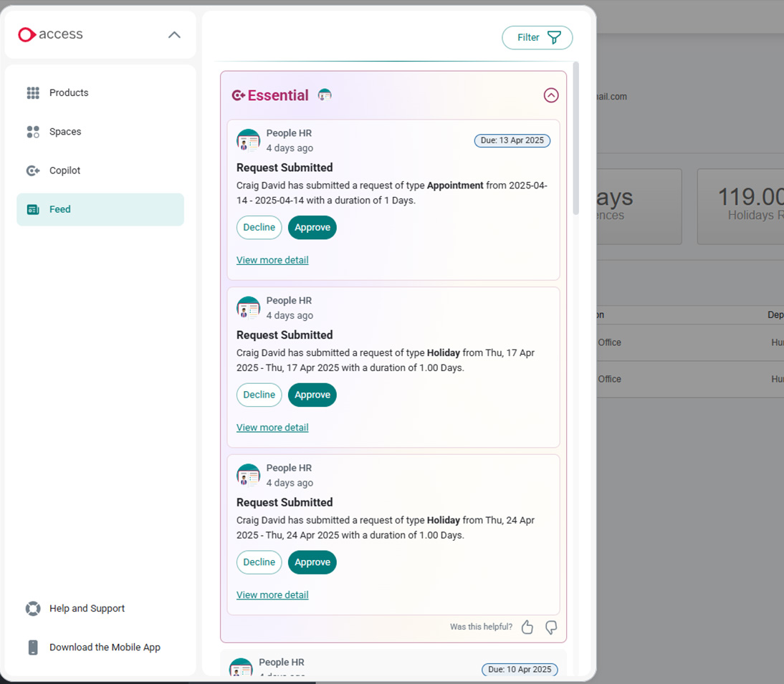Screen dimensions: 784x684
Task: Click the Due: 13 Apr 2025 badge
Action: pos(512,140)
